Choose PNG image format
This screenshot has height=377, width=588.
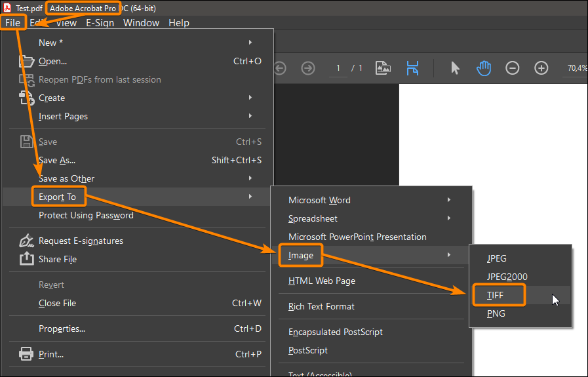pyautogui.click(x=520, y=313)
